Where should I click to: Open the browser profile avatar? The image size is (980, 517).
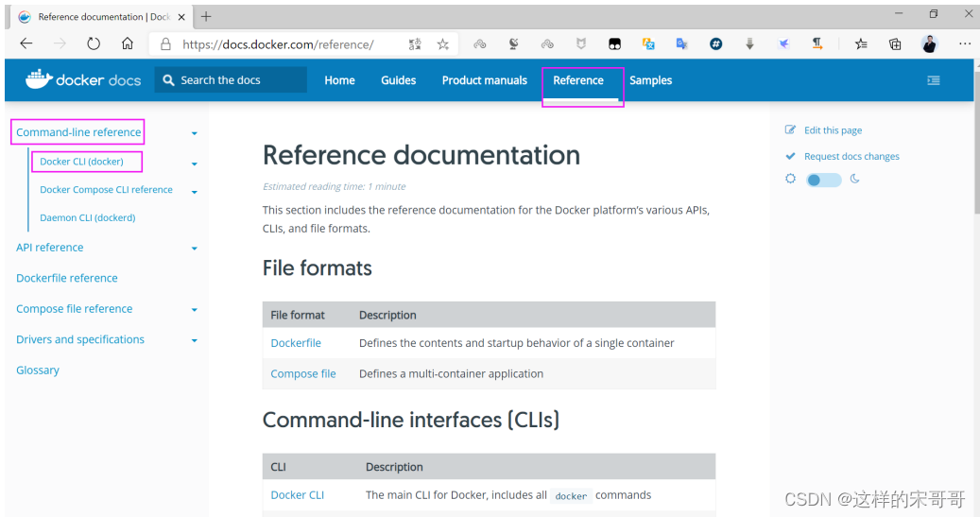[x=929, y=43]
